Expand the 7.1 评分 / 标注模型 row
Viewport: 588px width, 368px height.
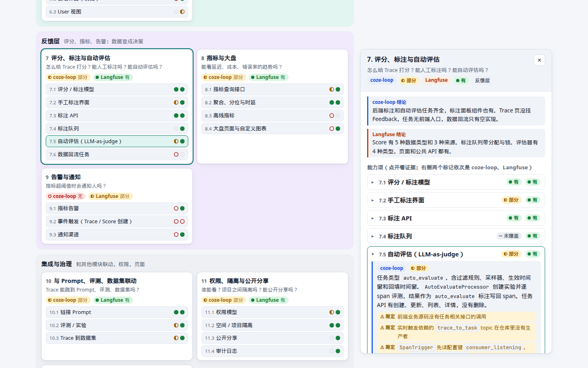pos(456,182)
